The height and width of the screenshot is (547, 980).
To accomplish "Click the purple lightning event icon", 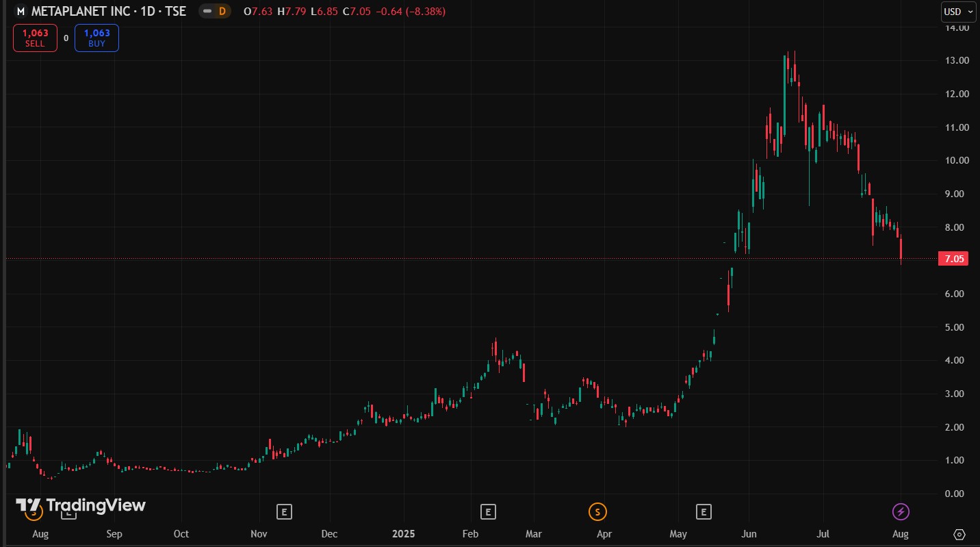I will pyautogui.click(x=901, y=511).
